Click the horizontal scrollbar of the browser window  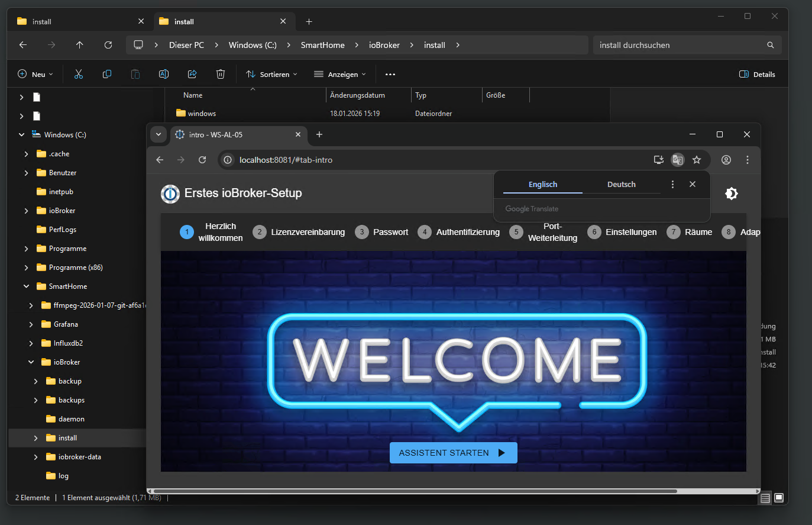coord(414,491)
